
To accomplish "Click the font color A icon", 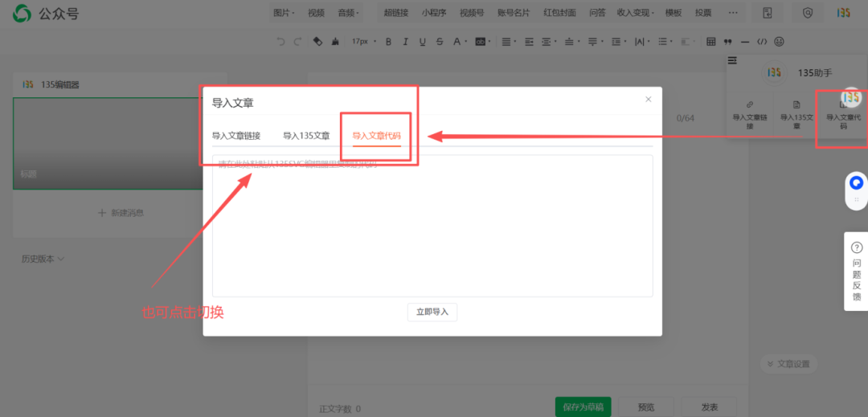I will (457, 42).
